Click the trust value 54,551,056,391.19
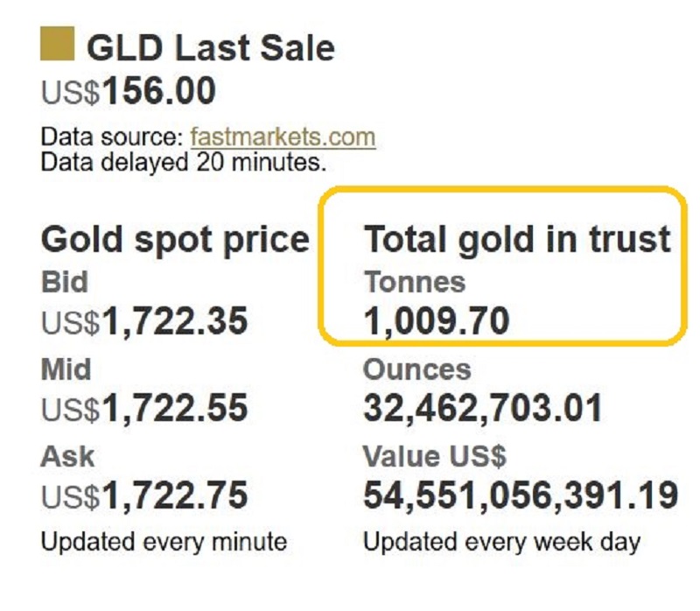Screen dimensions: 700x611 pos(520,495)
